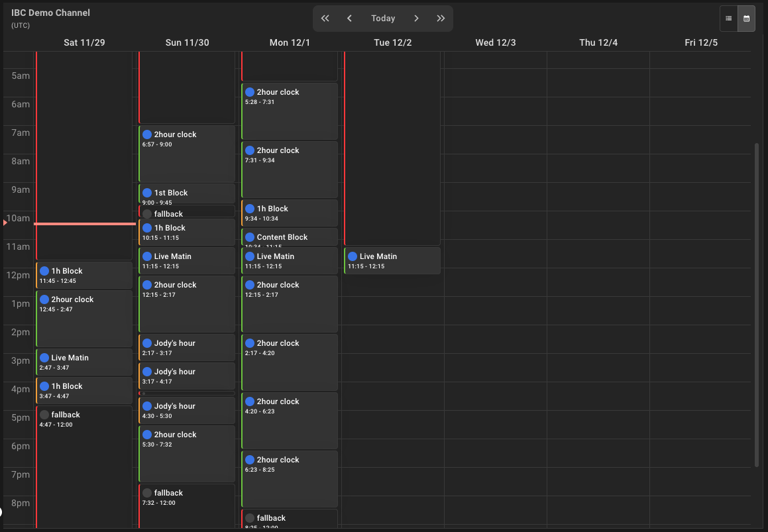Go to previous day with single-left arrow
Image resolution: width=768 pixels, height=532 pixels.
point(349,19)
